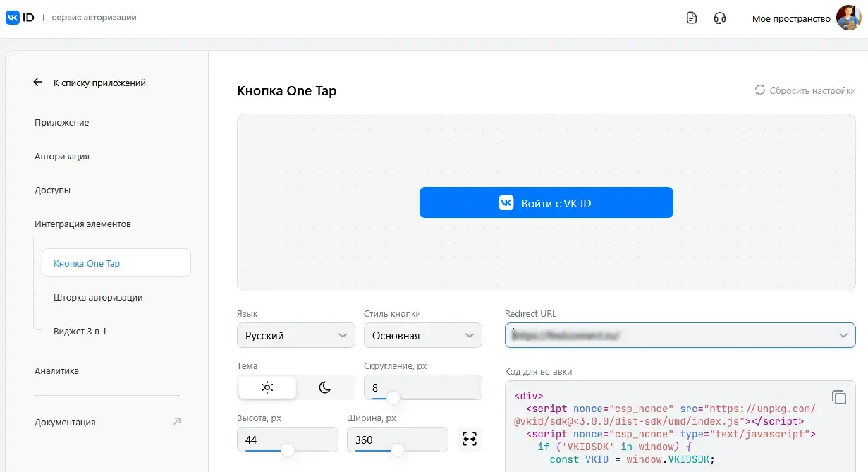Click the VK logo inside preview button
868x472 pixels.
click(x=506, y=203)
